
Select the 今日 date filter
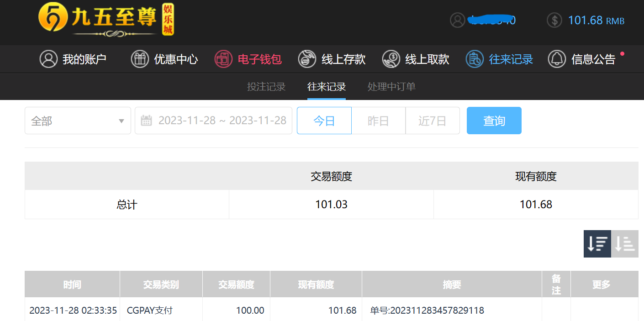324,121
